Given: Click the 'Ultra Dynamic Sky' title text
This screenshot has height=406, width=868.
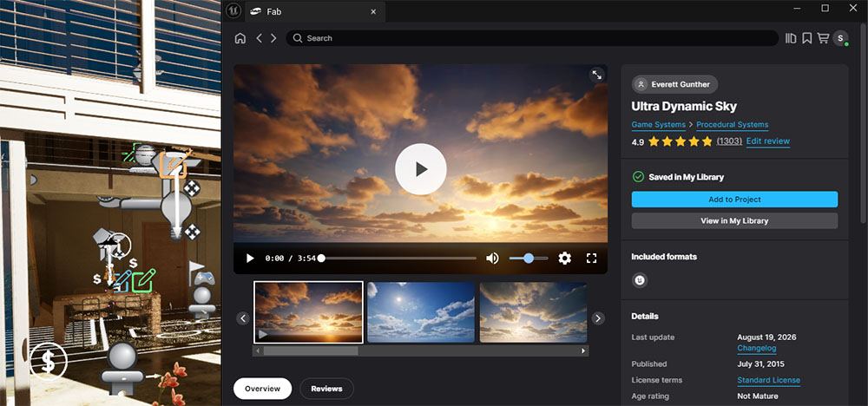Looking at the screenshot, I should pyautogui.click(x=684, y=106).
